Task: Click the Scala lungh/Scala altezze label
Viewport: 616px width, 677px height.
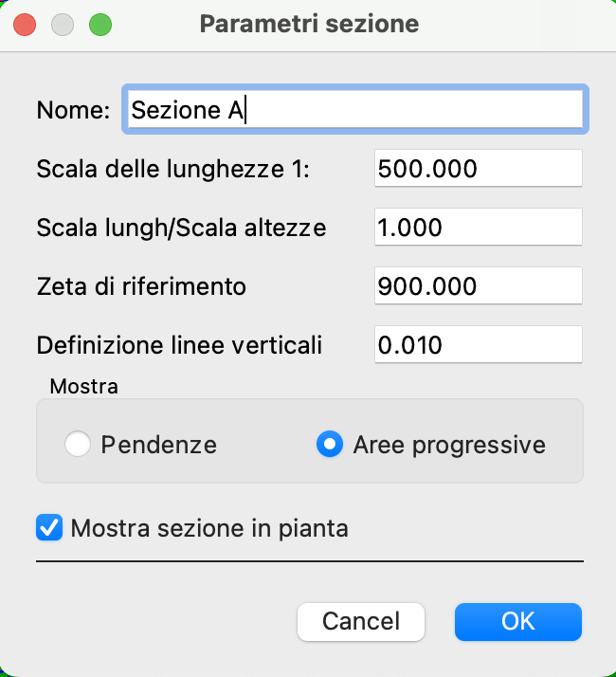Action: pos(181,228)
